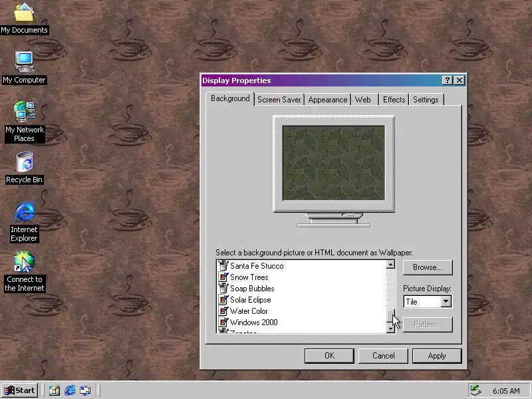The image size is (532, 399).
Task: Click the Santa Fe Stucco wallpaper icon
Action: [x=223, y=265]
